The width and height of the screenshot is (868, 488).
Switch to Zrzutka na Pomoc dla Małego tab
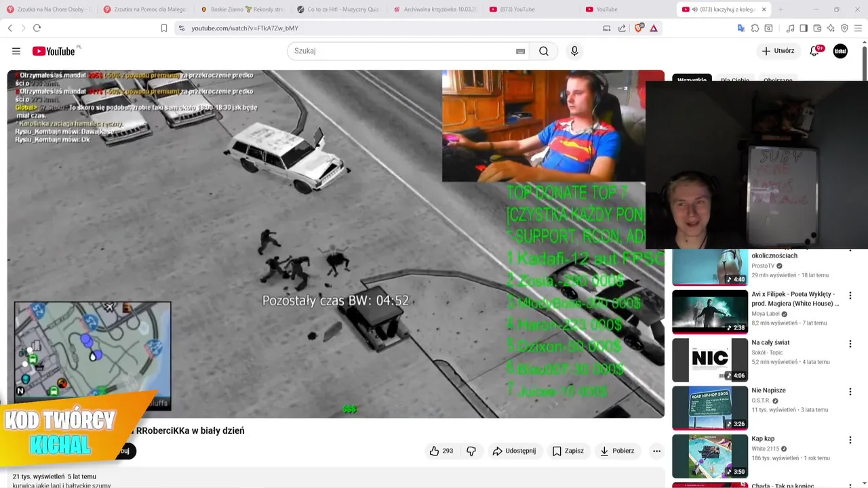[146, 9]
